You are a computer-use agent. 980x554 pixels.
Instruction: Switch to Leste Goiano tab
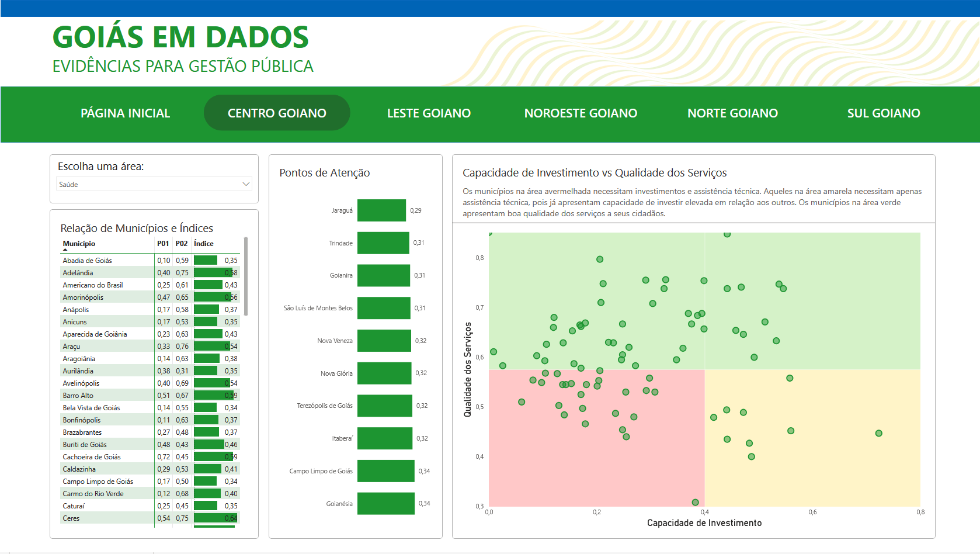click(429, 113)
